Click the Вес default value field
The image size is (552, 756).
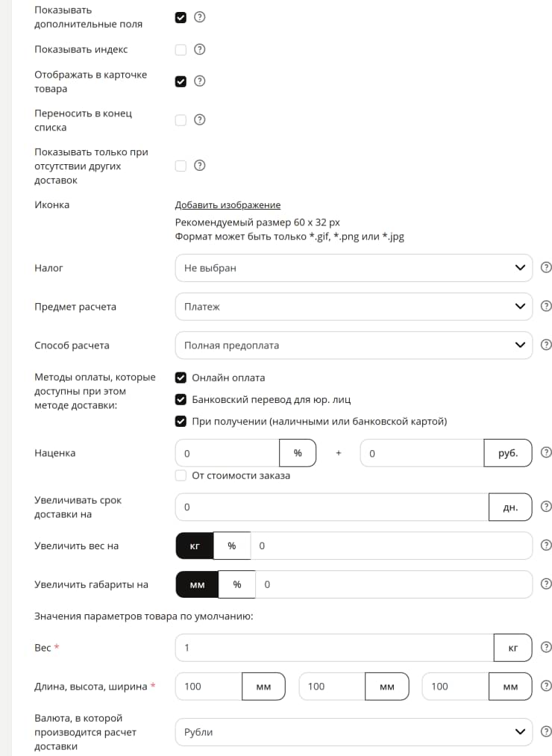(334, 648)
